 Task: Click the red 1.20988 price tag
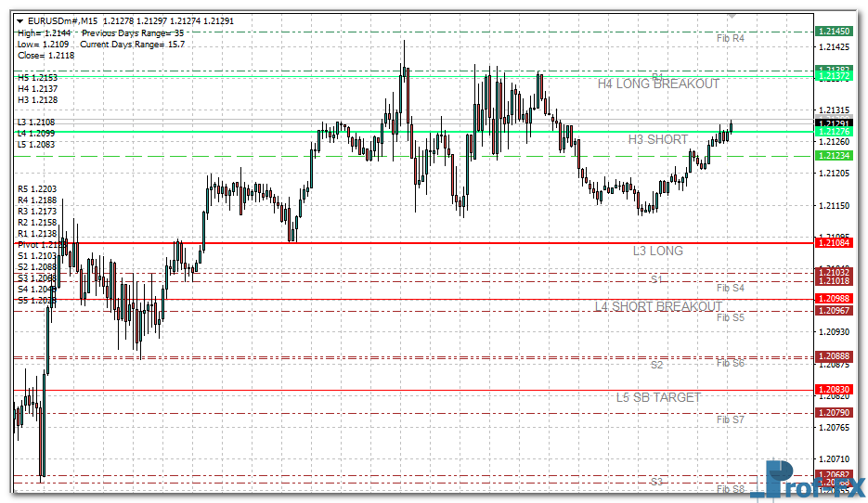[833, 299]
